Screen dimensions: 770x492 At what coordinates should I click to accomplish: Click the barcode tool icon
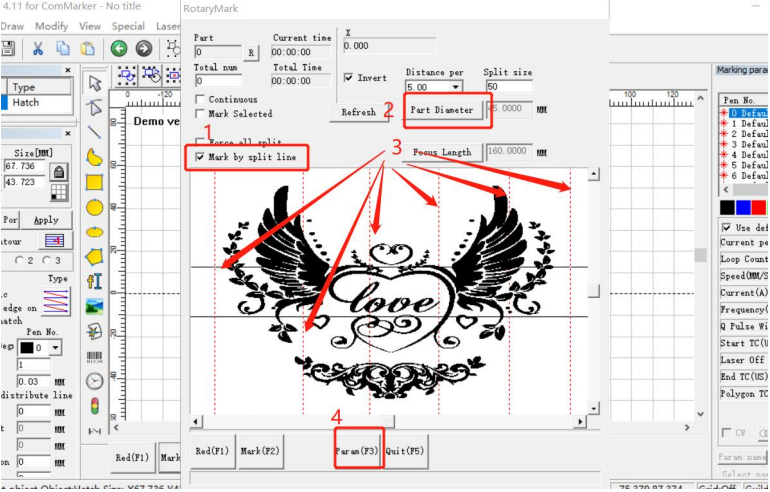pyautogui.click(x=95, y=356)
